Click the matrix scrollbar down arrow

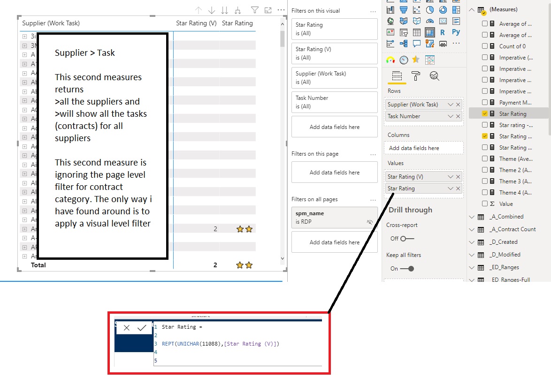pos(283,259)
